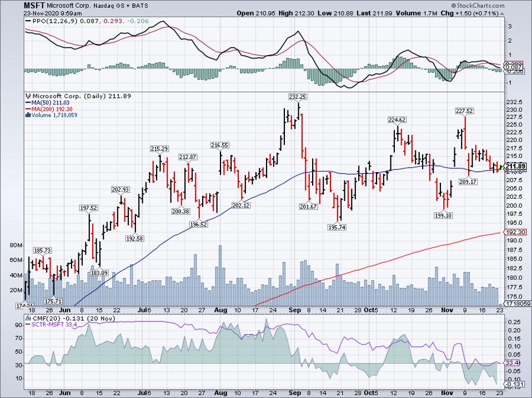The height and width of the screenshot is (398, 532).
Task: Select the 202.93 price label
Action: [121, 189]
